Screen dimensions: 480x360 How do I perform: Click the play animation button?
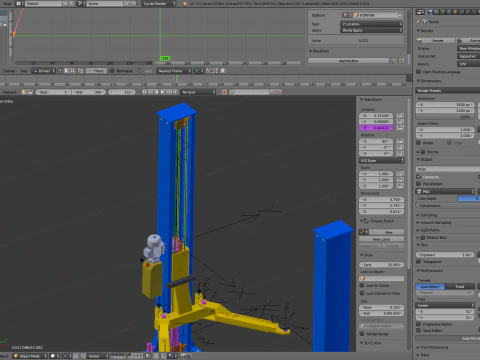pos(163,92)
